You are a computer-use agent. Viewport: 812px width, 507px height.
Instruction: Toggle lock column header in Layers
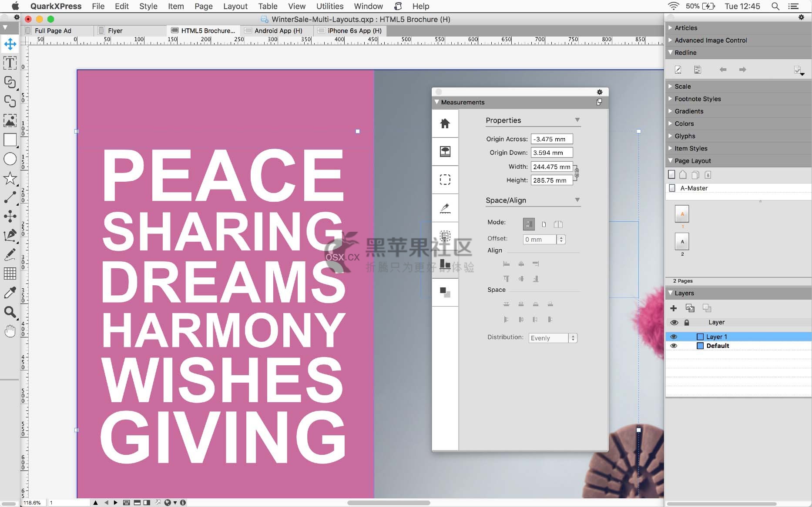687,322
